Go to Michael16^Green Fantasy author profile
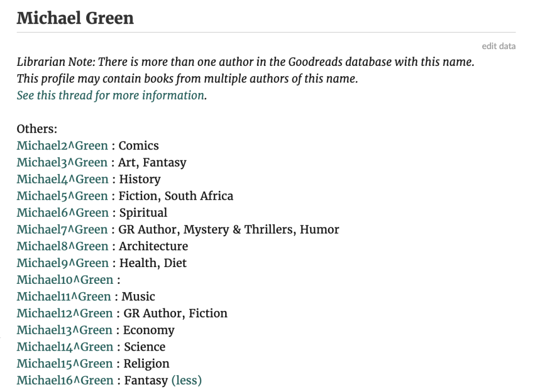Image resolution: width=535 pixels, height=392 pixels. tap(65, 380)
